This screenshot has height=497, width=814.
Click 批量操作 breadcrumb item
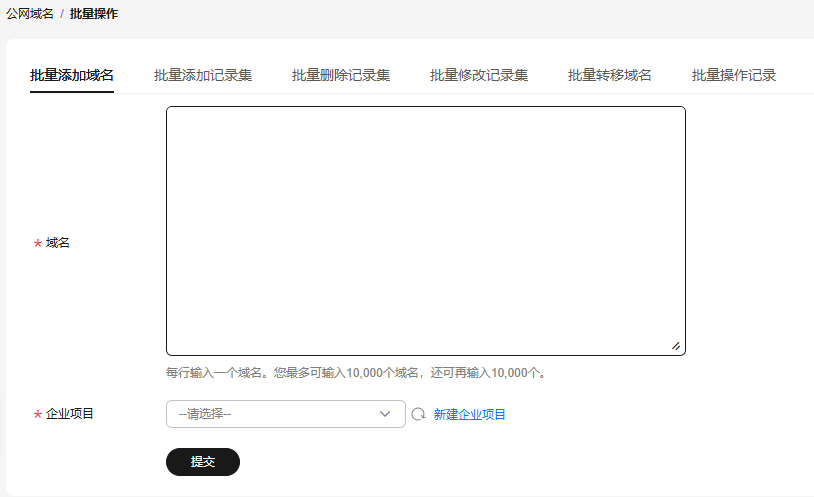tap(94, 14)
